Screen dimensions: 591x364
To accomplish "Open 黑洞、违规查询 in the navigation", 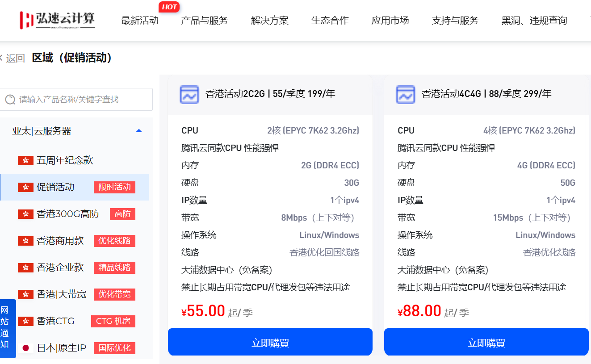I will [x=533, y=21].
